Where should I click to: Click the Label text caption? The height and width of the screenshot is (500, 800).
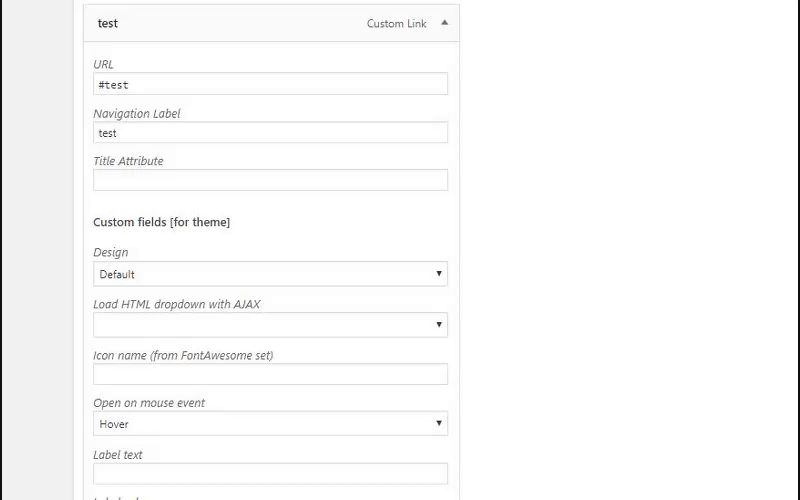pyautogui.click(x=118, y=455)
